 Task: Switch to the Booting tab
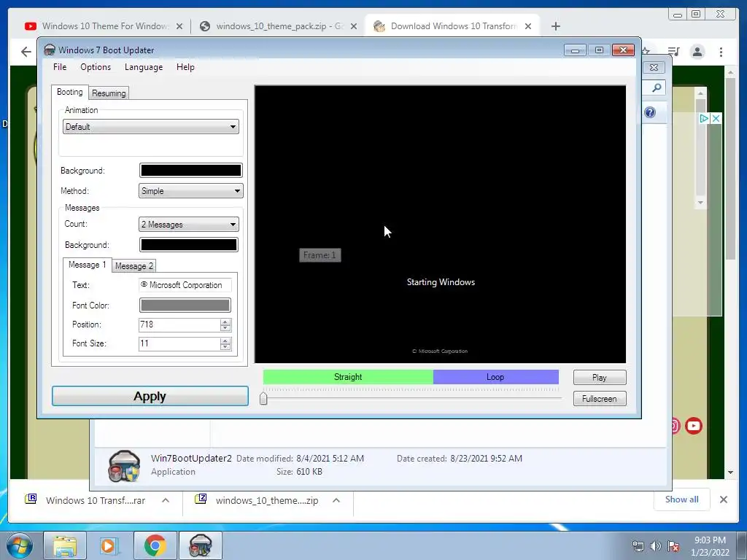pyautogui.click(x=69, y=92)
